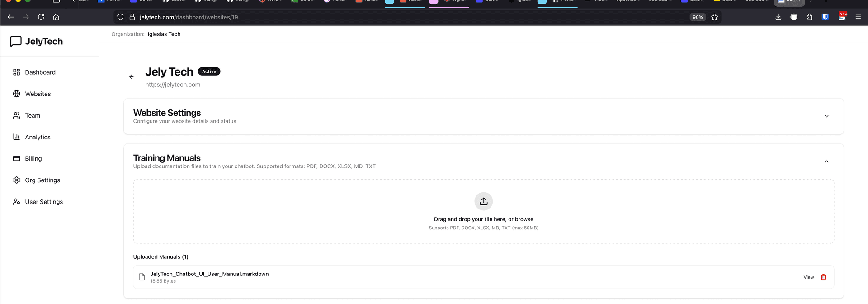Click the Bitwarden shield extension icon

[825, 17]
